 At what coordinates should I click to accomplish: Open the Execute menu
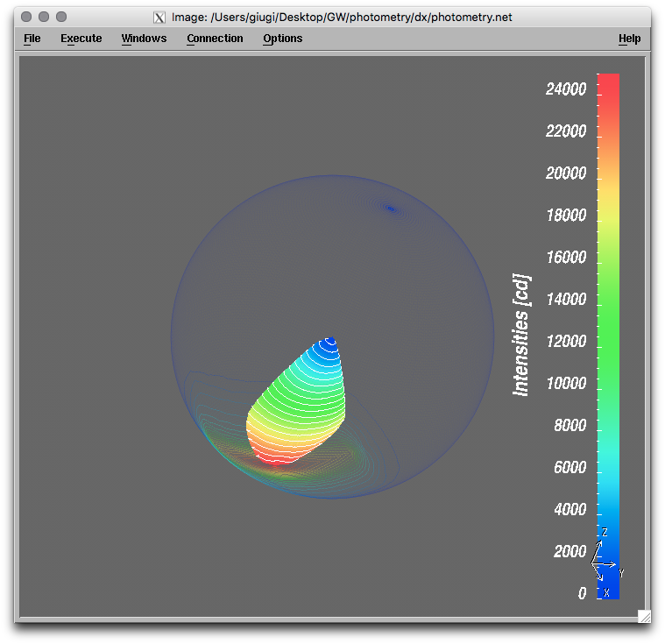[x=81, y=39]
